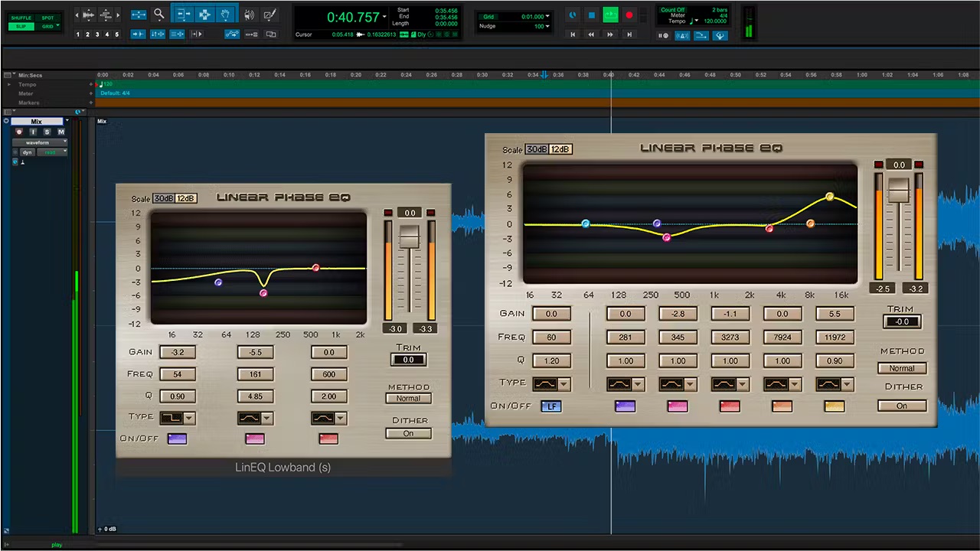Activate the Scrubber speaker tool
The width and height of the screenshot is (980, 551).
pos(249,14)
